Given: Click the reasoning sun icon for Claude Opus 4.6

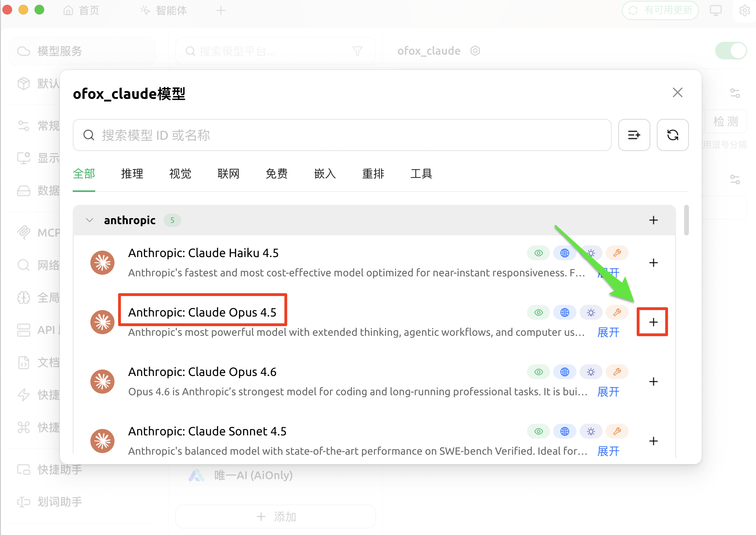Looking at the screenshot, I should pyautogui.click(x=591, y=372).
